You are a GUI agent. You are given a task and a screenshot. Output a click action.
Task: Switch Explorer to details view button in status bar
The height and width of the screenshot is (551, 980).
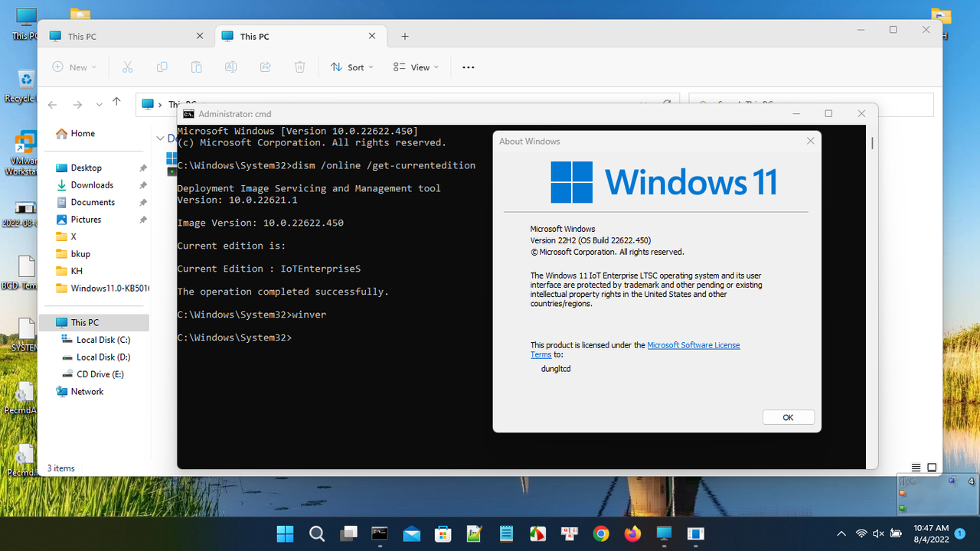click(x=916, y=468)
